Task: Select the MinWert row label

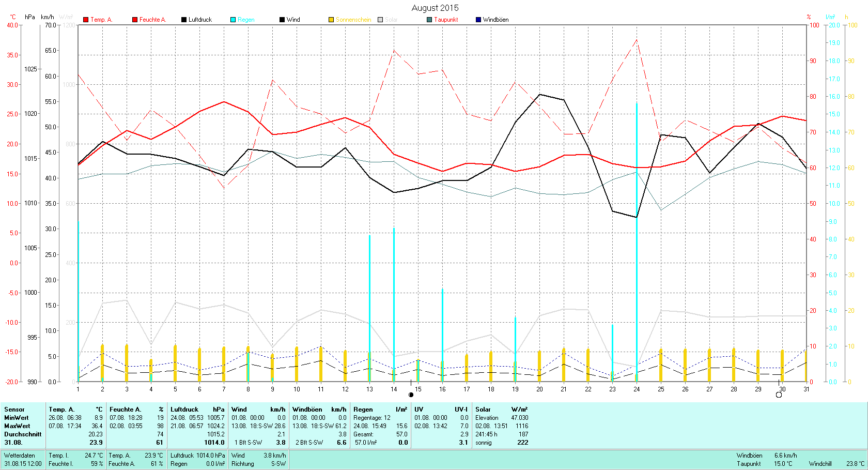Action: (17, 418)
